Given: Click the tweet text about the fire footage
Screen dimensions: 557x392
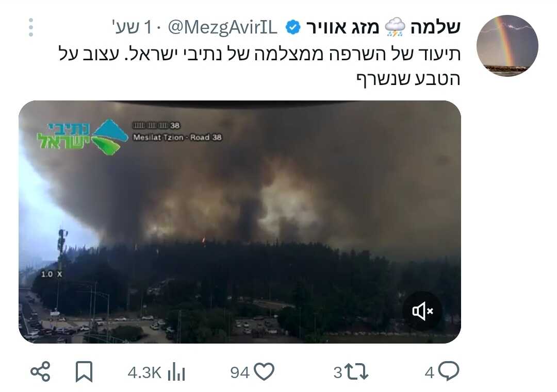Looking at the screenshot, I should [x=259, y=66].
